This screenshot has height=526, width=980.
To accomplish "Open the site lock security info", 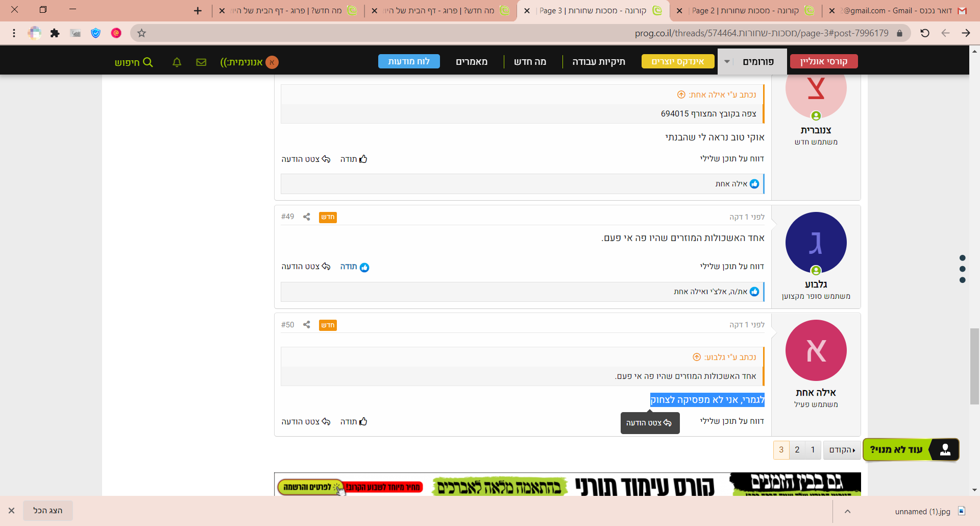I will [x=899, y=33].
